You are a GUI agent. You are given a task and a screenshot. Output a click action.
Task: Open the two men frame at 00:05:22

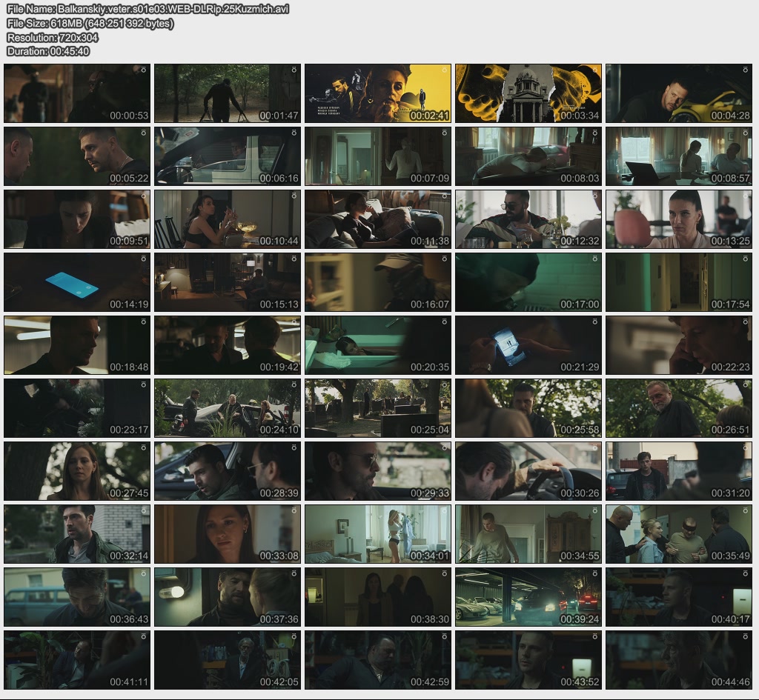[77, 156]
